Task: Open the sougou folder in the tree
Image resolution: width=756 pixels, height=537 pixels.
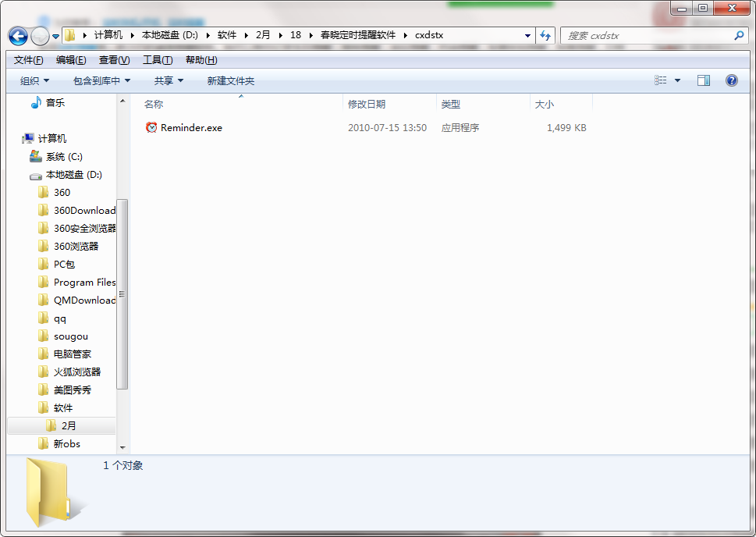Action: 70,336
